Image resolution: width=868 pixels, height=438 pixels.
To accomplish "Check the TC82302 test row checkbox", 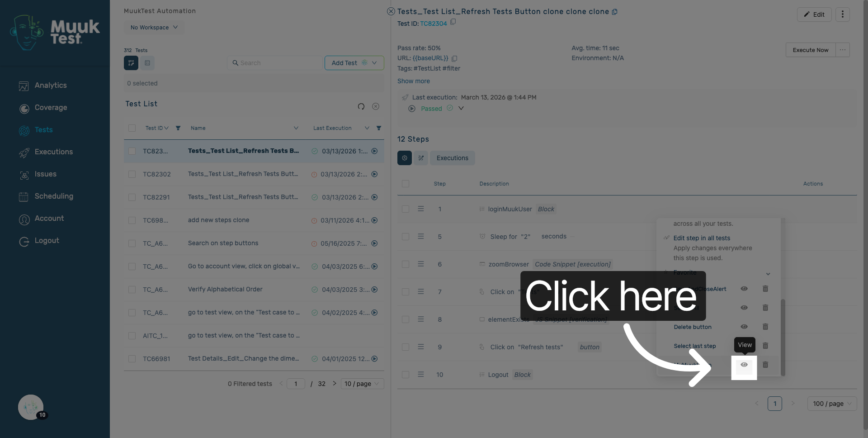I will point(132,174).
